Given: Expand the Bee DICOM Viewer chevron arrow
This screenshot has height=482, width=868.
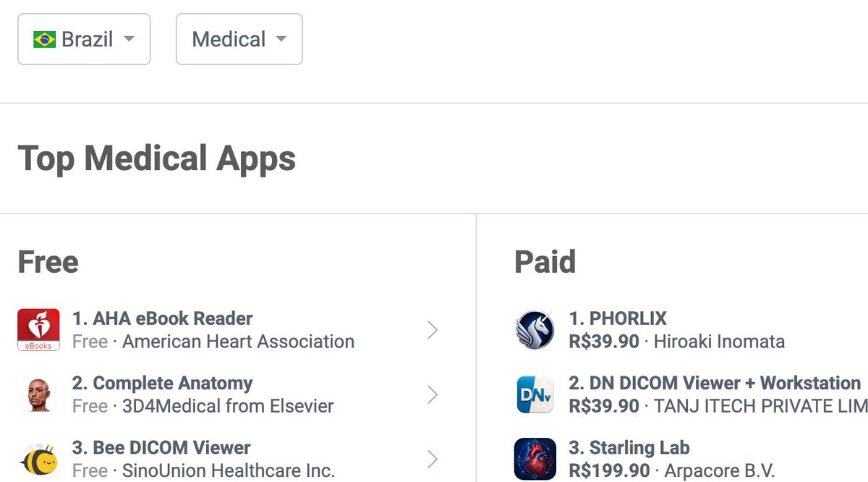Looking at the screenshot, I should pyautogui.click(x=433, y=459).
